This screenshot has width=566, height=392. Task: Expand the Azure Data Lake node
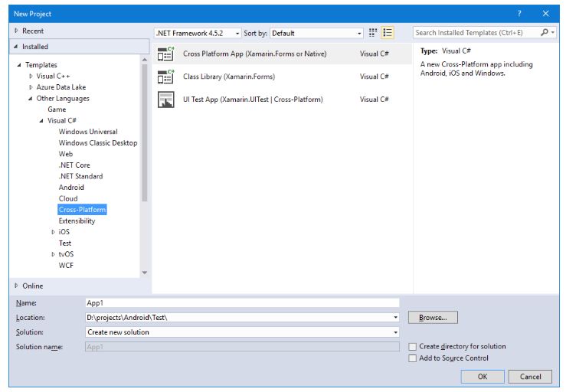click(31, 87)
